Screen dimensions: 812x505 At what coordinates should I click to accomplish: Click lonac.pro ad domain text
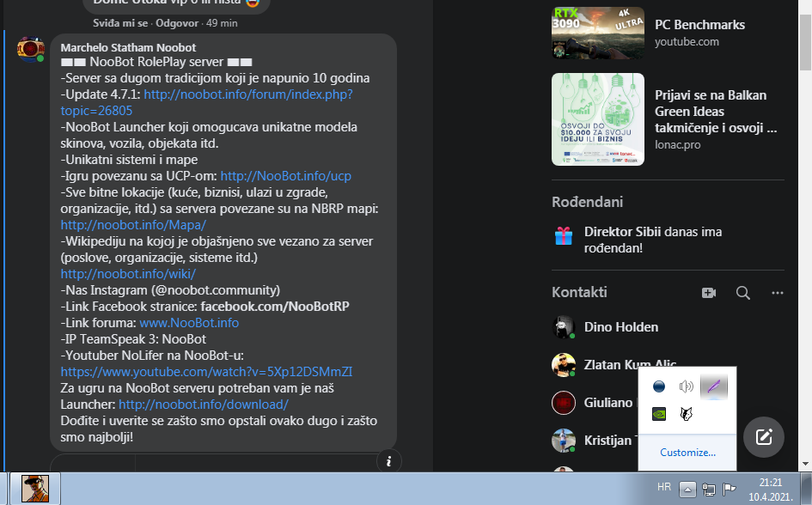click(677, 145)
